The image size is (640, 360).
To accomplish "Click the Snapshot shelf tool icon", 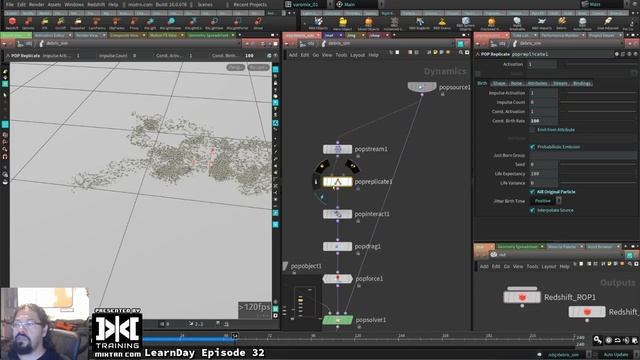I will tap(78, 23).
